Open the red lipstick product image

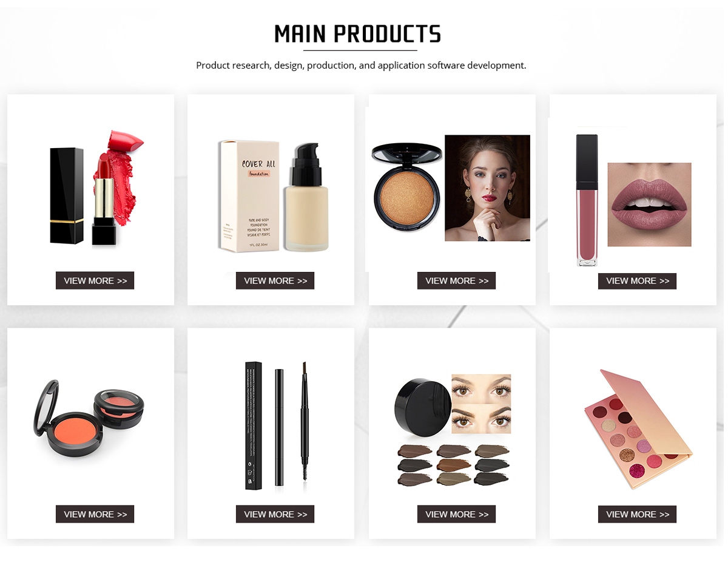click(x=96, y=188)
